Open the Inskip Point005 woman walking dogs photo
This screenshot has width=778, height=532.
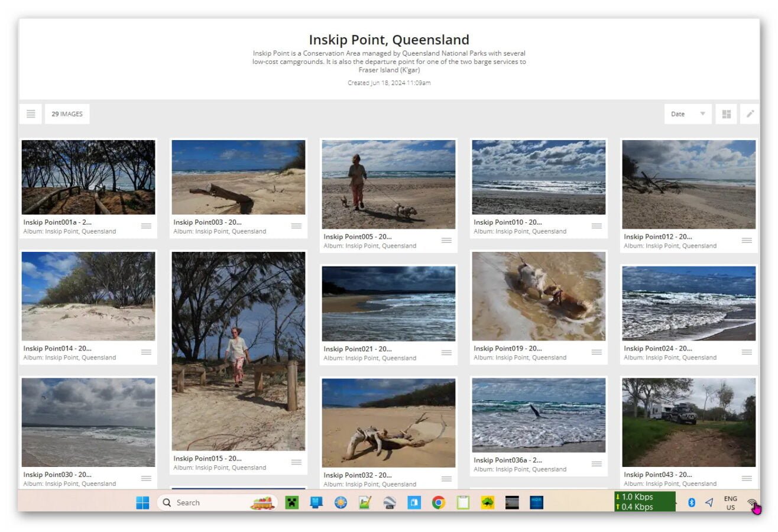tap(388, 184)
